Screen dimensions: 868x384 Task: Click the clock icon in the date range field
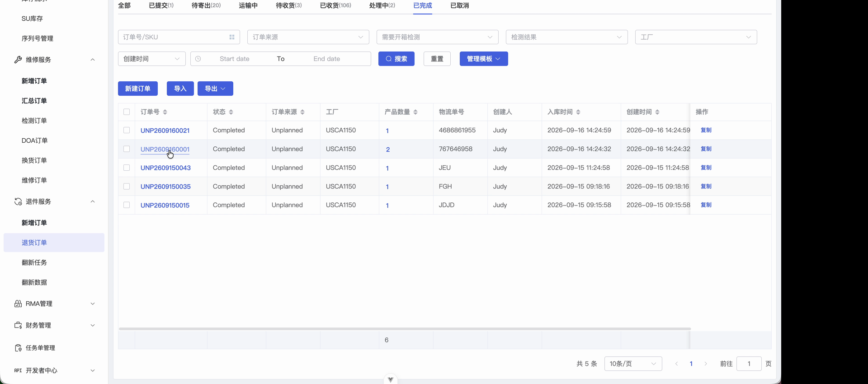(x=198, y=59)
